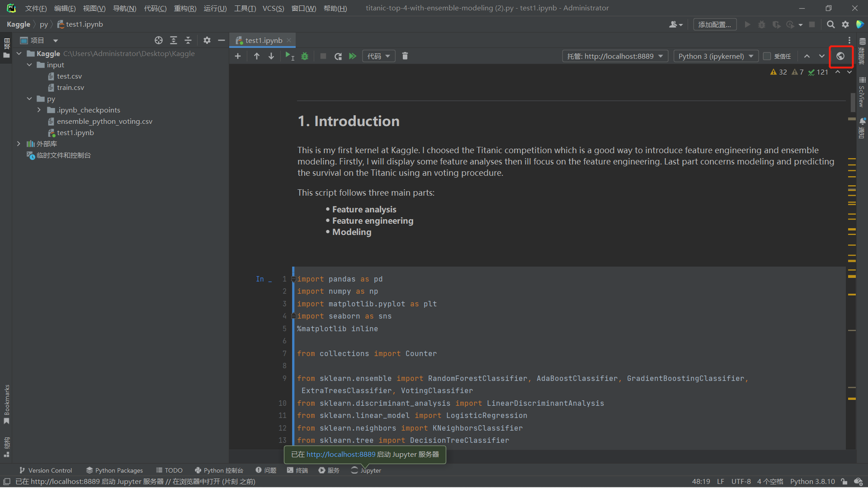Open the 终端 terminal tool window

[x=297, y=470]
